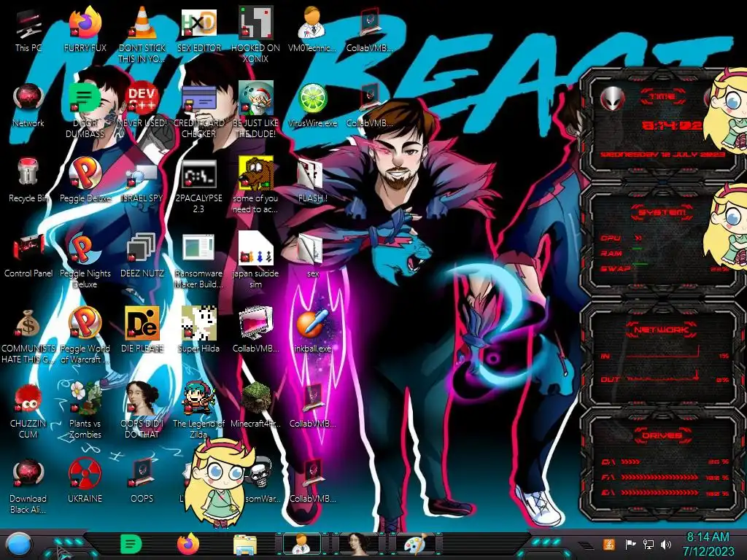Click the NETWORK header in the gadget
747x560 pixels.
[662, 330]
